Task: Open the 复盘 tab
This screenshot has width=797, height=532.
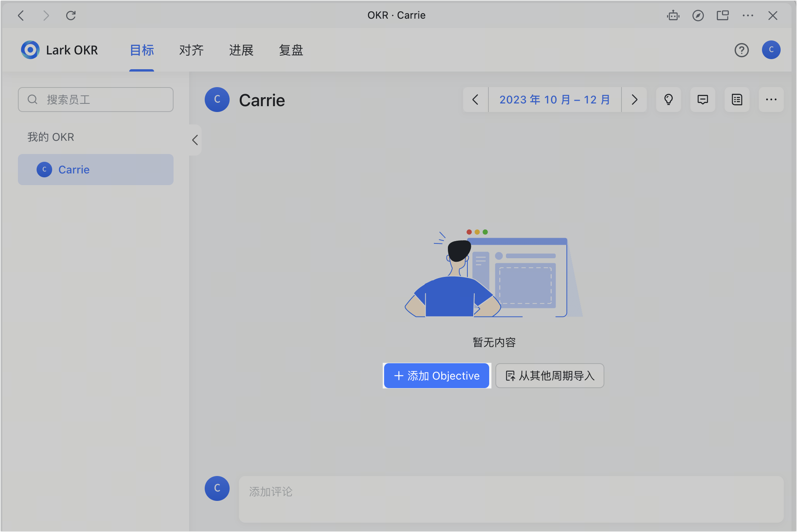Action: tap(291, 50)
